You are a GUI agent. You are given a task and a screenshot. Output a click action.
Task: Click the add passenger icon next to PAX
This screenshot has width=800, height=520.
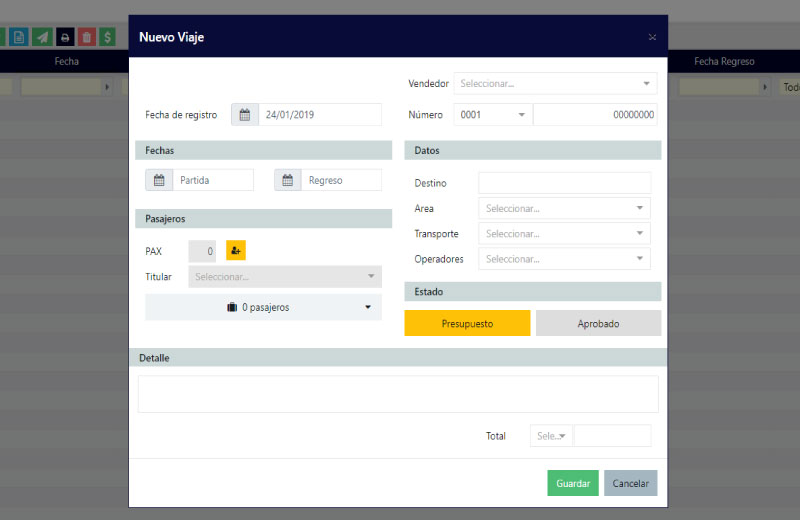(235, 251)
